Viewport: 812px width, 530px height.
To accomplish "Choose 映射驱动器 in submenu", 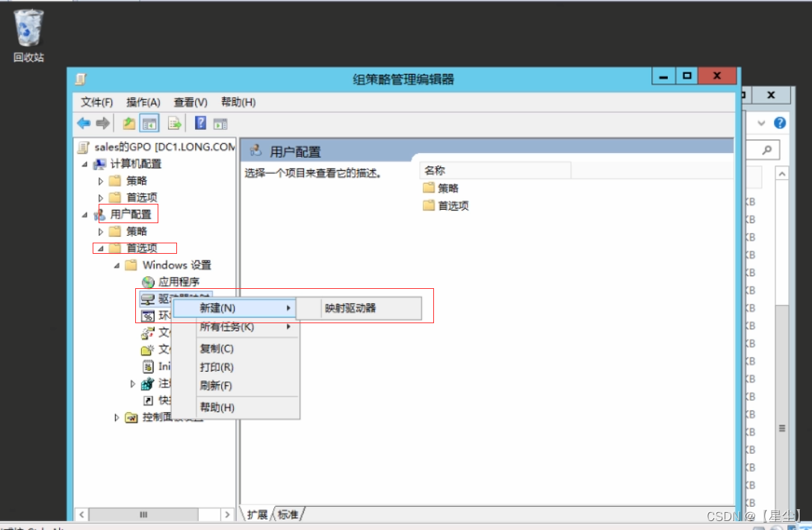I will [360, 308].
